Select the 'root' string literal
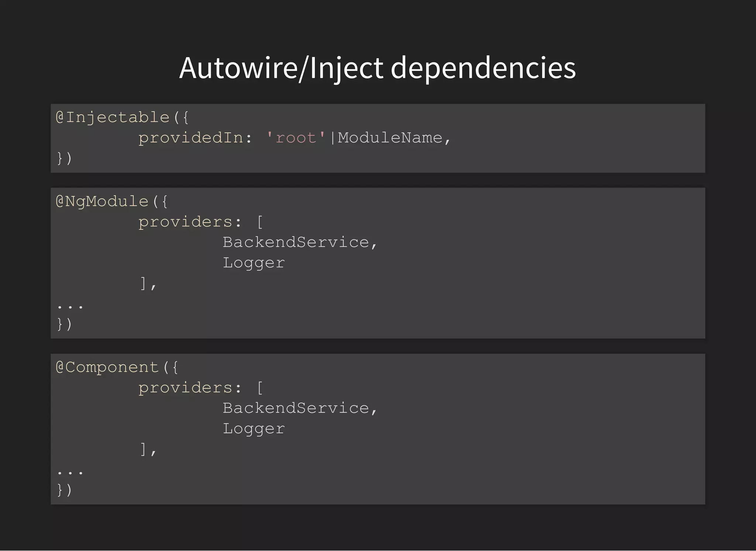Image resolution: width=756 pixels, height=551 pixels. pos(296,138)
